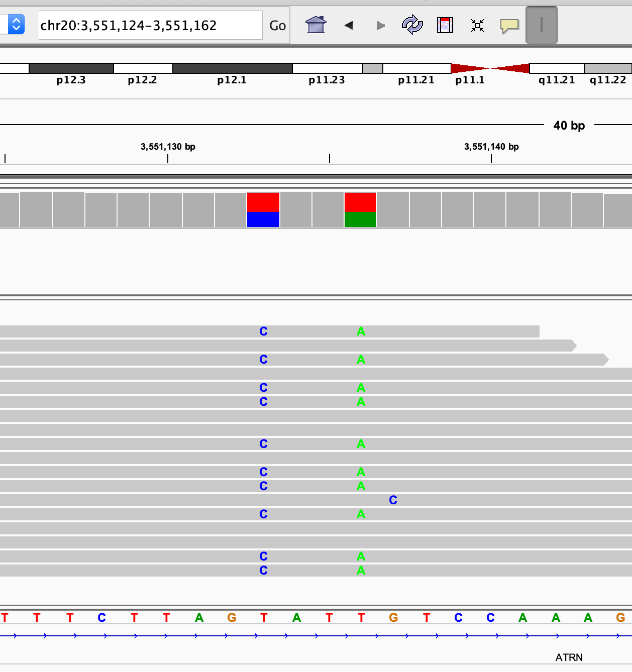Navigate forward to next locus

coord(379,25)
